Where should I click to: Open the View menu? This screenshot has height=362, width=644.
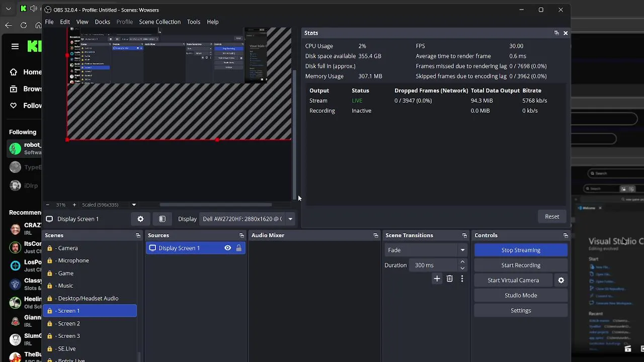click(82, 22)
